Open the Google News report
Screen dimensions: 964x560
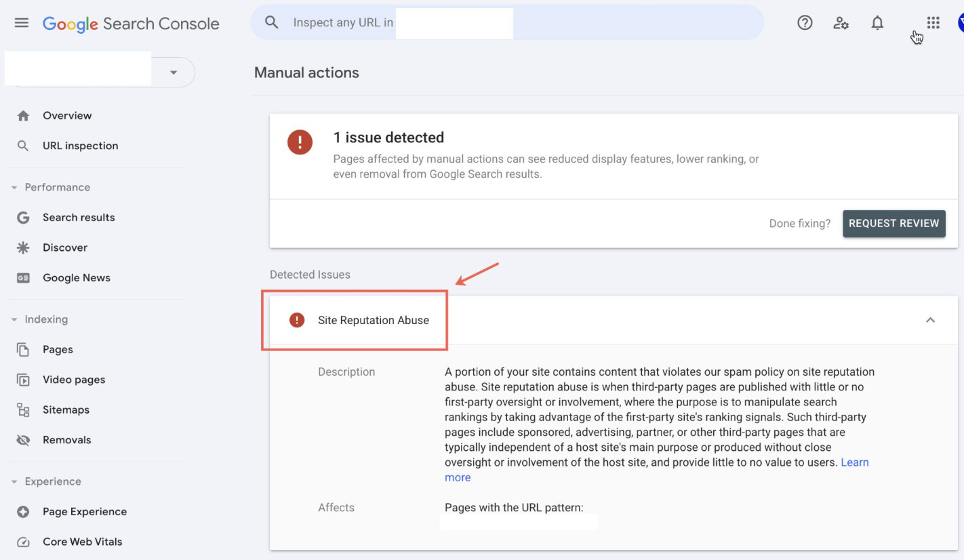click(x=76, y=277)
